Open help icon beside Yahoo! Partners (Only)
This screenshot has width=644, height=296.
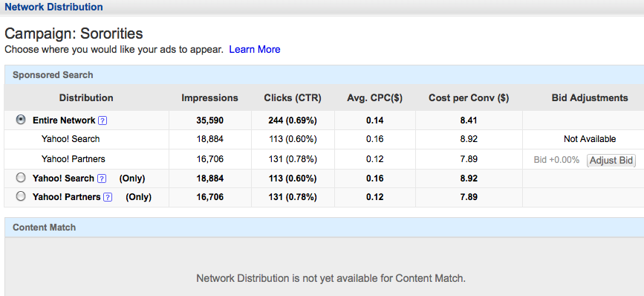(108, 197)
